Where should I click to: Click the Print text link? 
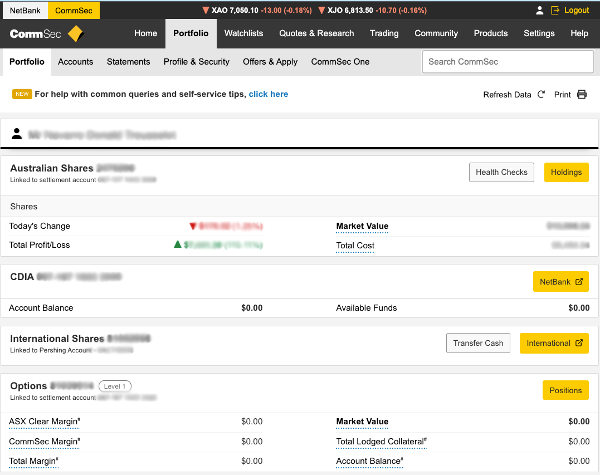(562, 95)
